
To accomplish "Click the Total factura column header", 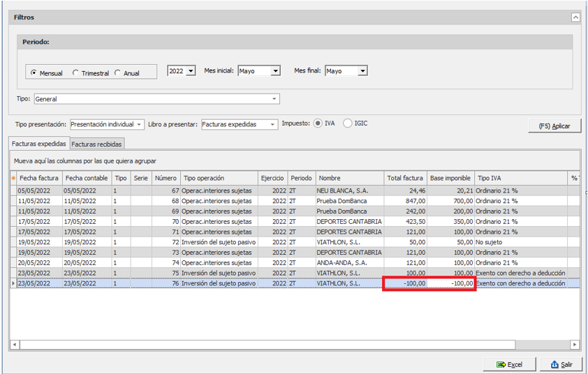I will pos(405,178).
